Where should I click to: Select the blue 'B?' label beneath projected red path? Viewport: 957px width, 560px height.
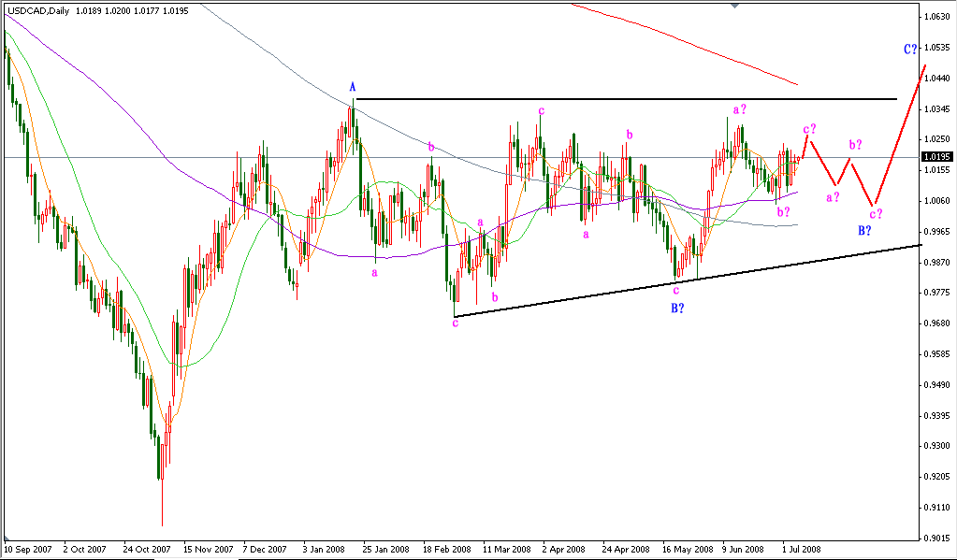[x=864, y=231]
